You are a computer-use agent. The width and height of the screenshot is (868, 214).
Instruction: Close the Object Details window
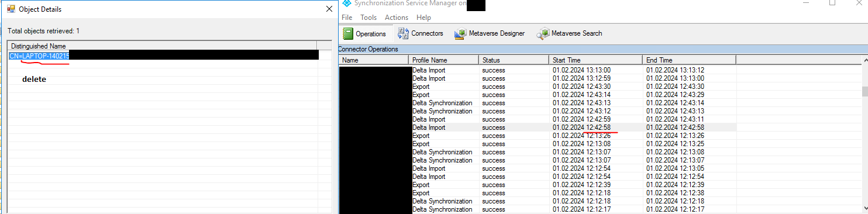point(329,9)
